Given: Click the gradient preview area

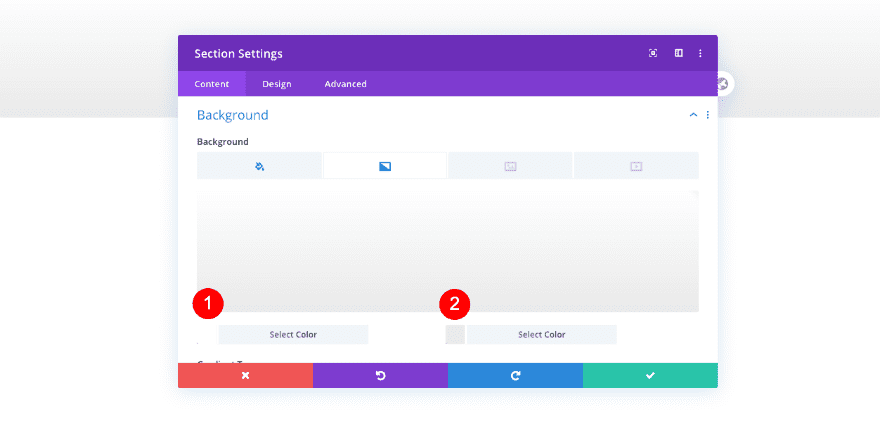Looking at the screenshot, I should [448, 251].
